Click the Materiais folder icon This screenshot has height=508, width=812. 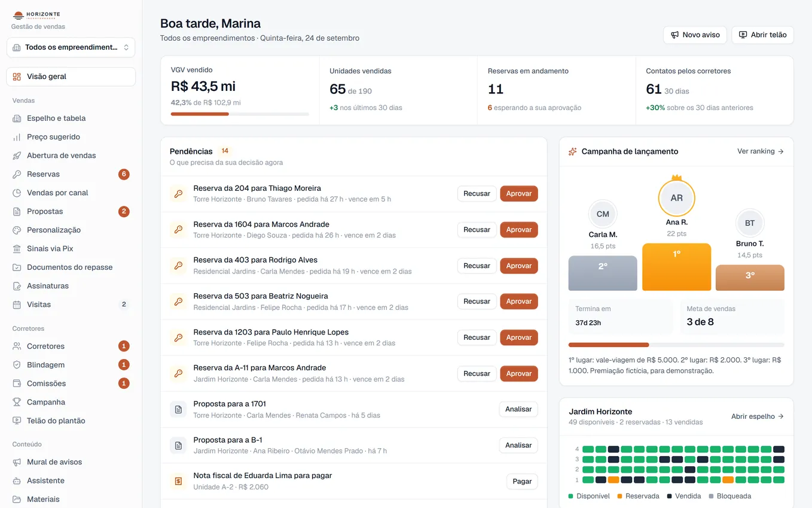pos(17,499)
